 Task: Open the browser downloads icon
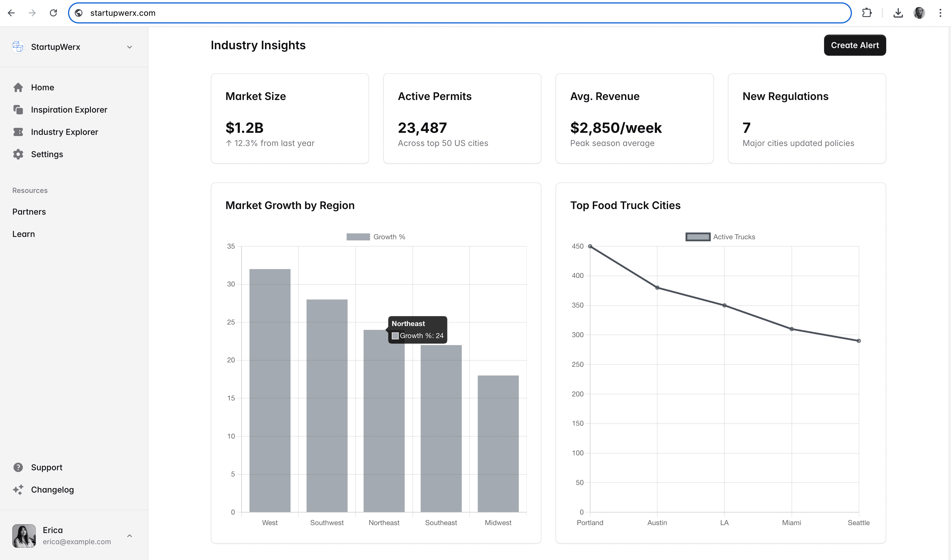(x=898, y=13)
